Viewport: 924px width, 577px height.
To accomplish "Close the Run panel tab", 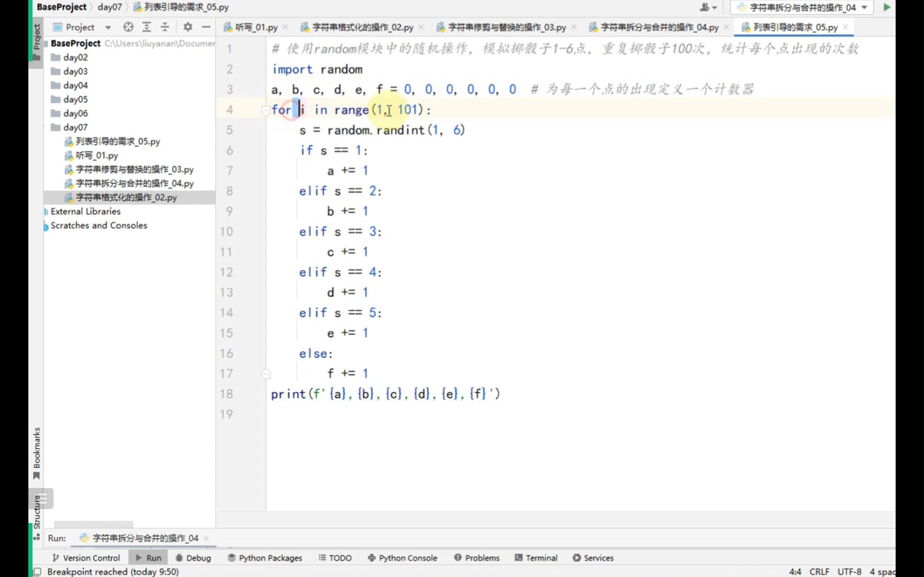I will [206, 538].
